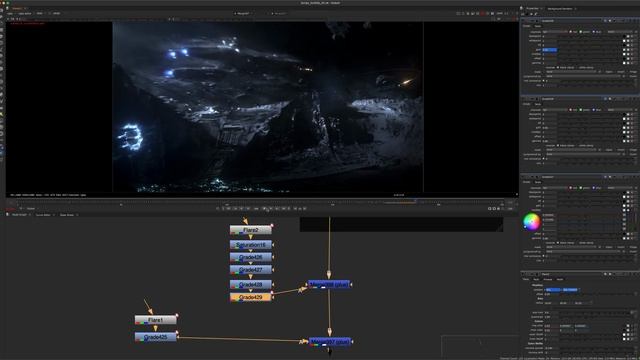The height and width of the screenshot is (360, 640).
Task: Select the Flare1 node
Action: 156,320
